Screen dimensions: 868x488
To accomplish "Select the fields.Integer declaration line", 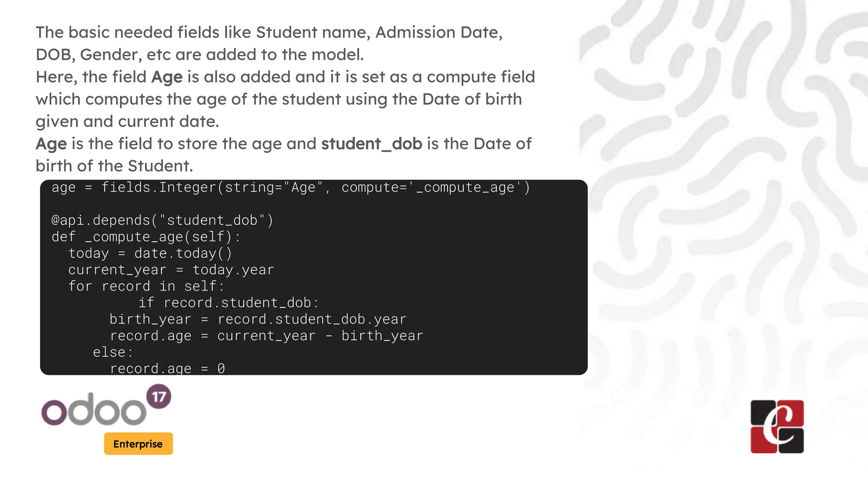I will pos(291,188).
